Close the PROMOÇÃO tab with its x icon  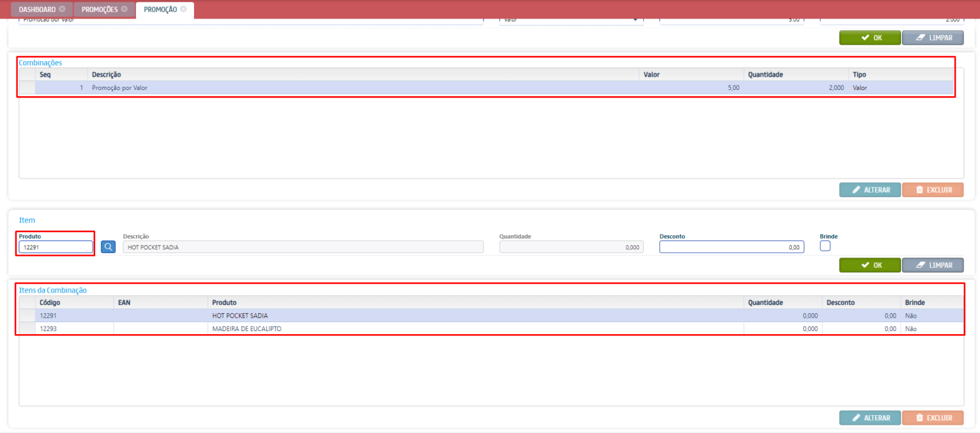(183, 10)
